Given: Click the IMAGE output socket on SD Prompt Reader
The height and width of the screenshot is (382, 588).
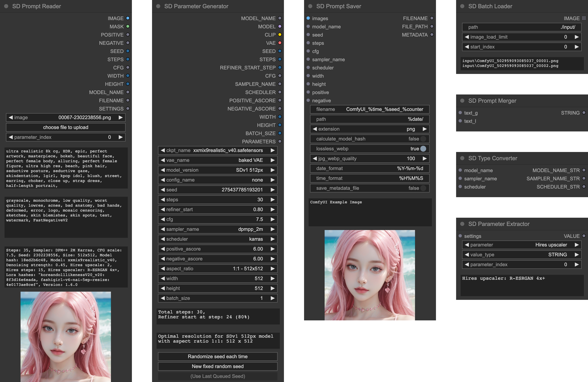Looking at the screenshot, I should click(128, 18).
